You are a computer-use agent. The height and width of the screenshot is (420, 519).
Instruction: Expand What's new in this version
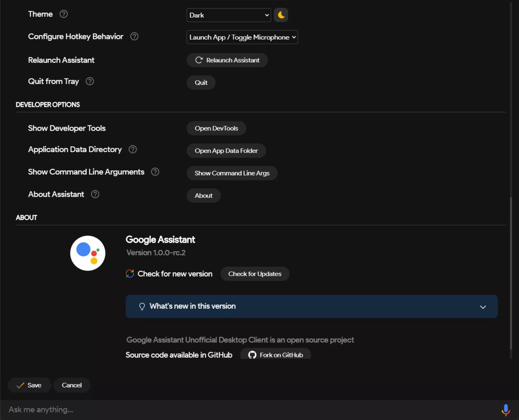311,306
